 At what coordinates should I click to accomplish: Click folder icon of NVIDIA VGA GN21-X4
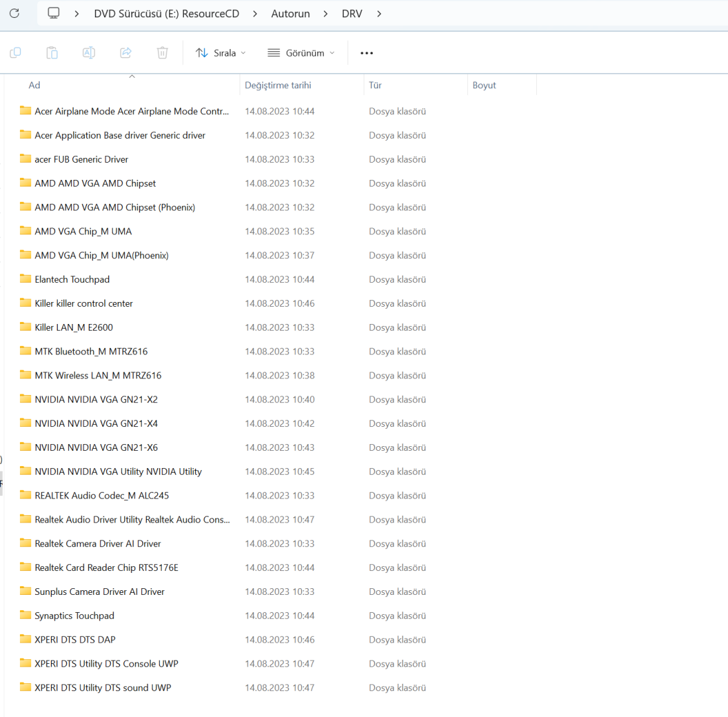[x=25, y=423]
